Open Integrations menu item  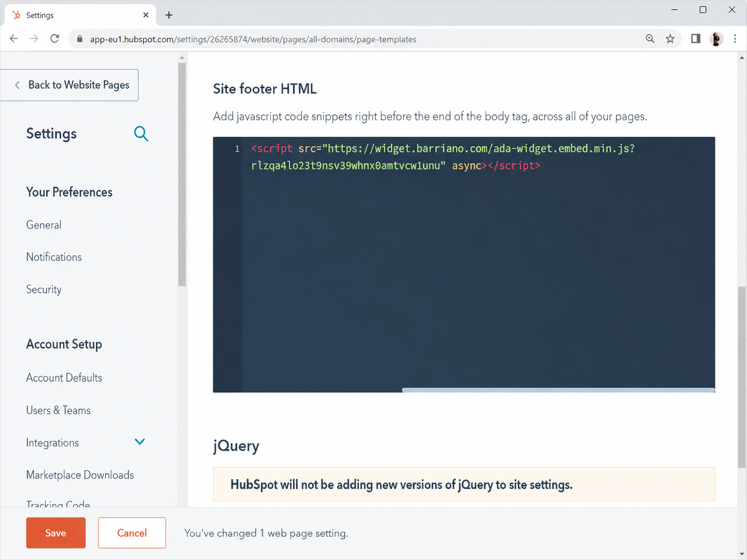53,442
